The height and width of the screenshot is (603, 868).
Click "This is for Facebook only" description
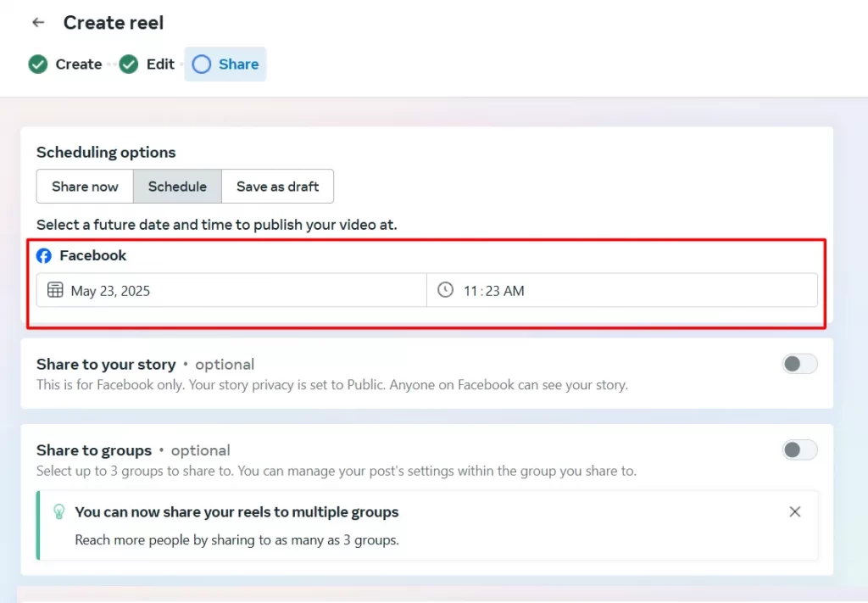pos(332,385)
